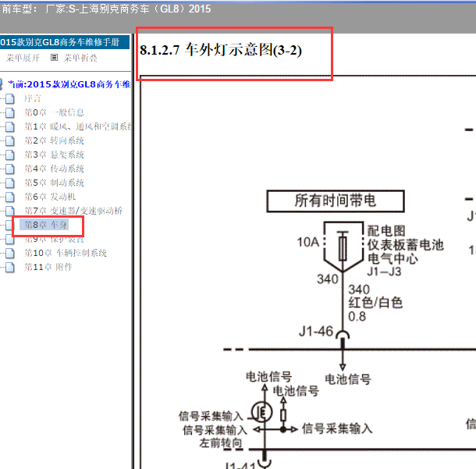Click the page icon for 第11章 附件
The width and height of the screenshot is (476, 469).
[x=10, y=267]
